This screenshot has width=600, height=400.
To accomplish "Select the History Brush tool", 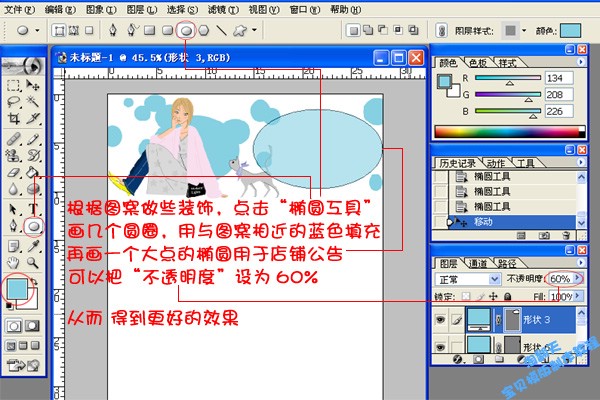I will point(33,155).
